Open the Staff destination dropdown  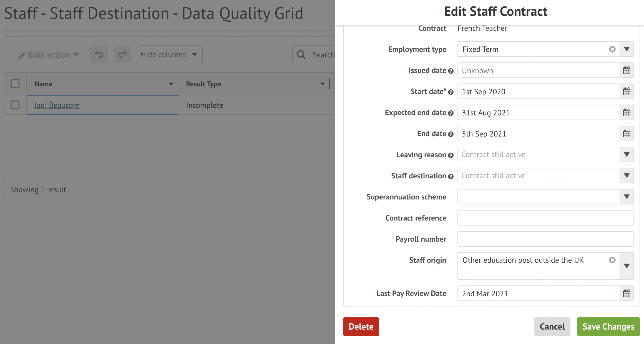click(627, 176)
